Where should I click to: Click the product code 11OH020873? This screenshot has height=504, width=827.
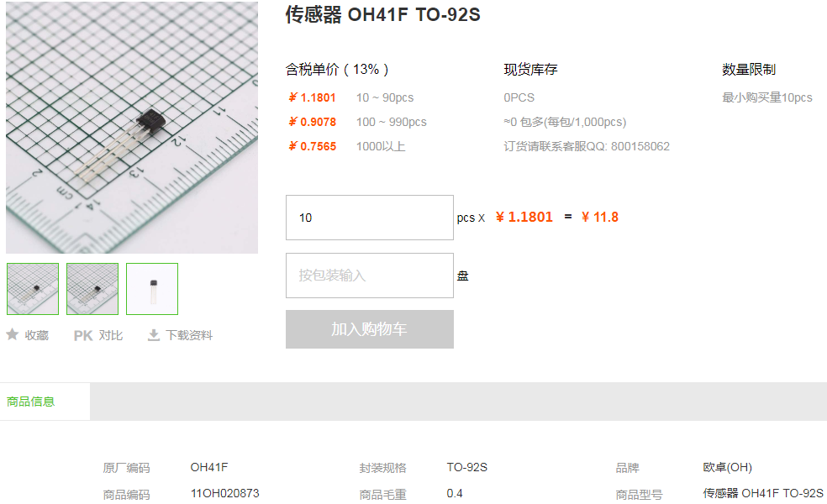(224, 493)
